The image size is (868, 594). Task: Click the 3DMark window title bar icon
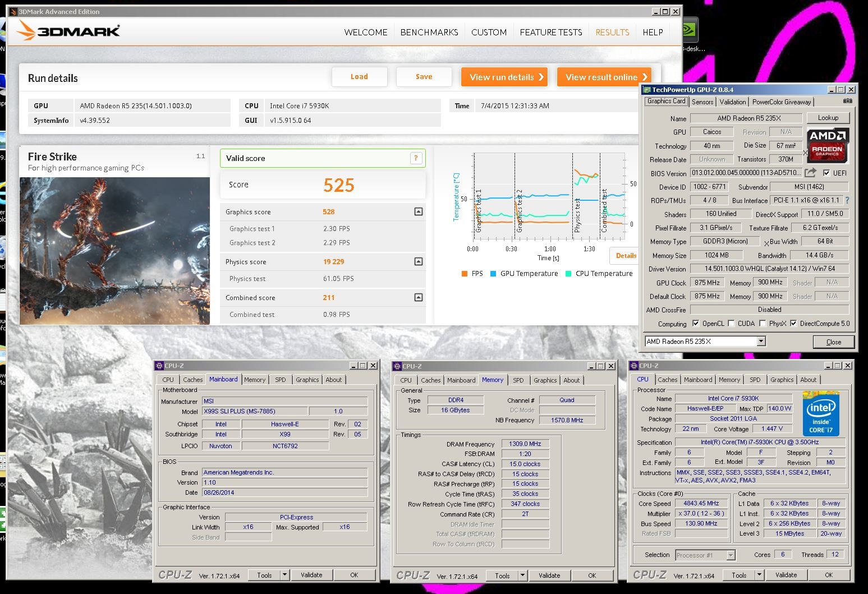point(14,11)
